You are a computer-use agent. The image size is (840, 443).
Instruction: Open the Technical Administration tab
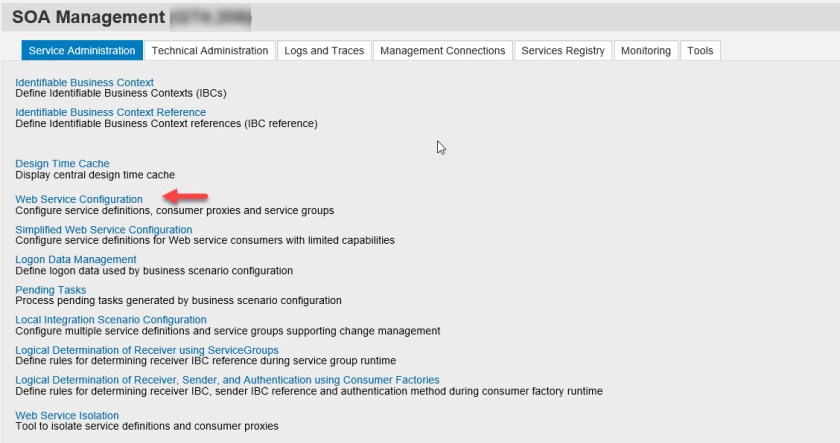click(x=210, y=51)
